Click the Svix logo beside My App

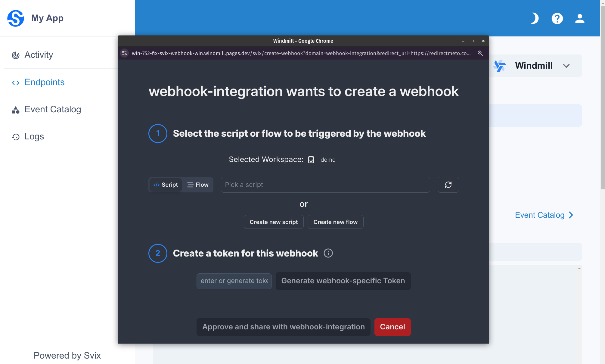pyautogui.click(x=16, y=18)
